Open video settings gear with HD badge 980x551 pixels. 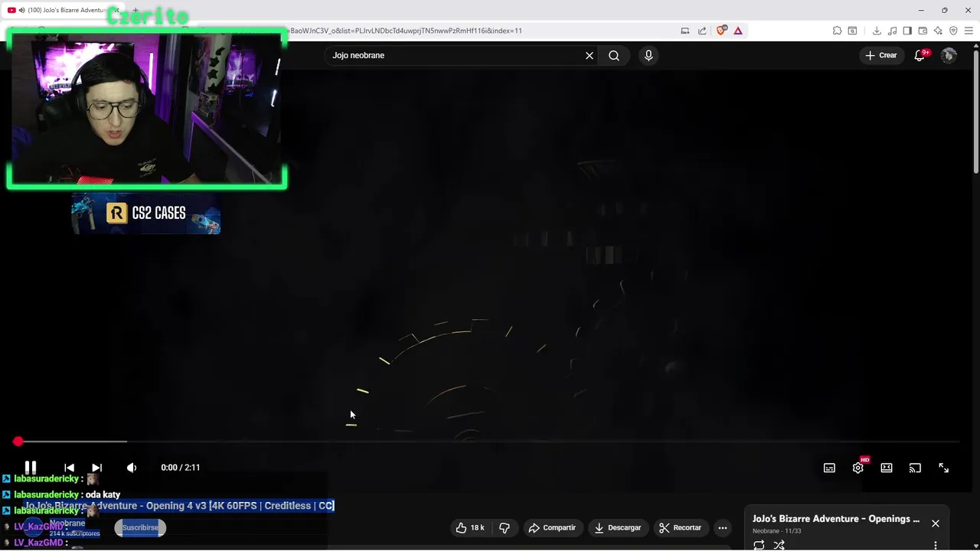(x=858, y=468)
